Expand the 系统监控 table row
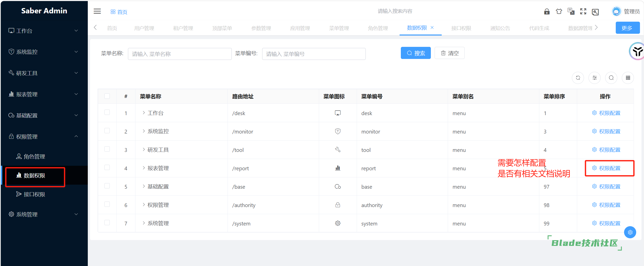This screenshot has width=644, height=266. click(x=144, y=131)
